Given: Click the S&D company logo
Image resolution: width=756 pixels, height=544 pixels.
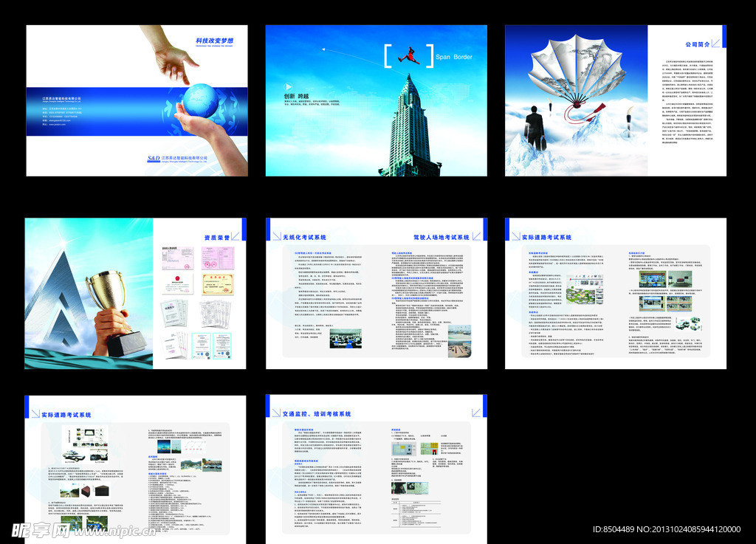Looking at the screenshot, I should [153, 158].
